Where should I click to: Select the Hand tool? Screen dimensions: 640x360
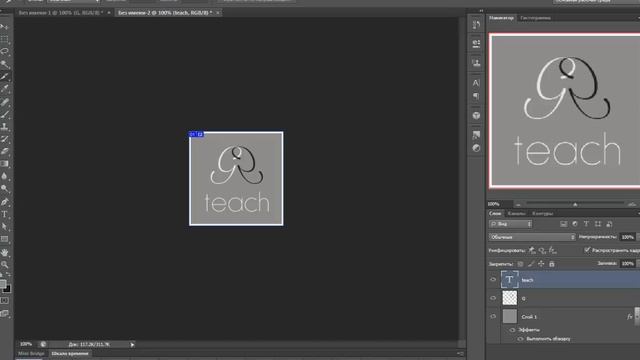pos(4,253)
